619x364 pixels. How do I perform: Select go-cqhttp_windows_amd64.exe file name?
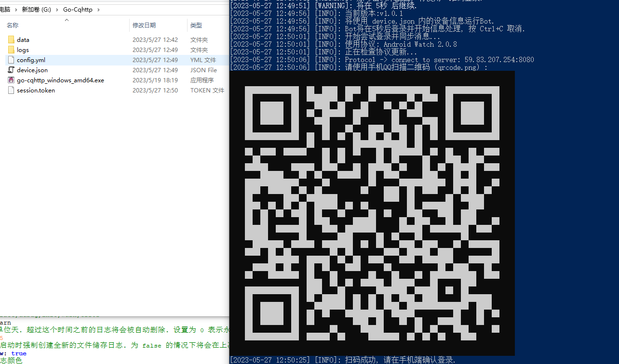pos(60,80)
